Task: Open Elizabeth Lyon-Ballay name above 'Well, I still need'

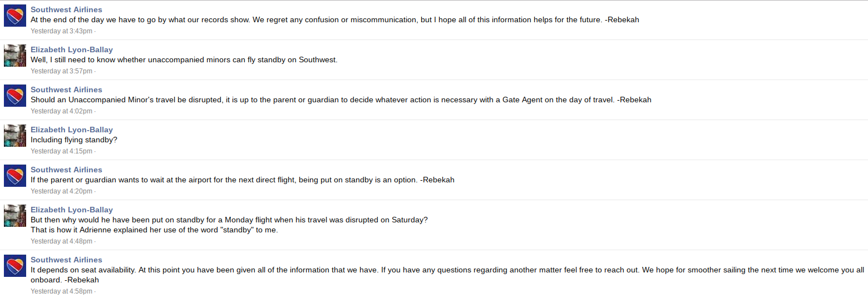Action: [x=72, y=49]
